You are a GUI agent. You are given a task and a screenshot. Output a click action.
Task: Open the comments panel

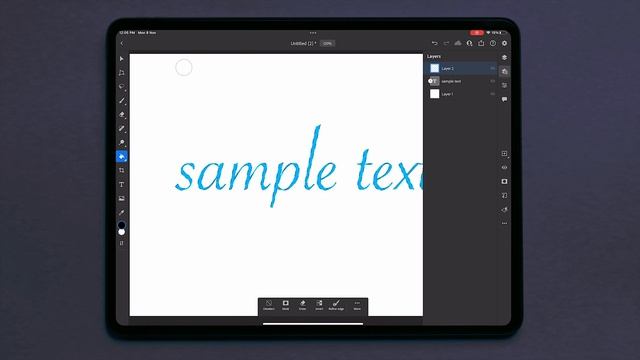tap(504, 99)
